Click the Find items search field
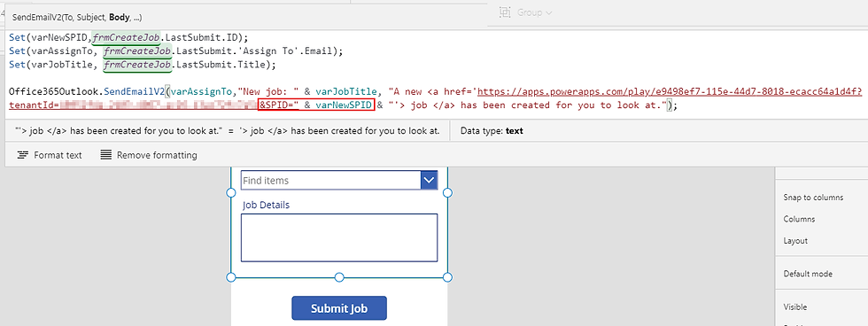 [331, 180]
